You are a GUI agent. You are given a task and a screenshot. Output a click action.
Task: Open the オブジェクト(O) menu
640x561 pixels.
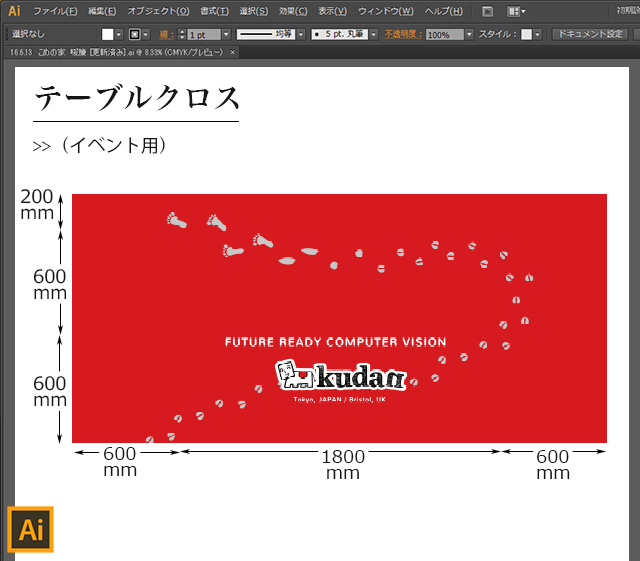[x=158, y=11]
